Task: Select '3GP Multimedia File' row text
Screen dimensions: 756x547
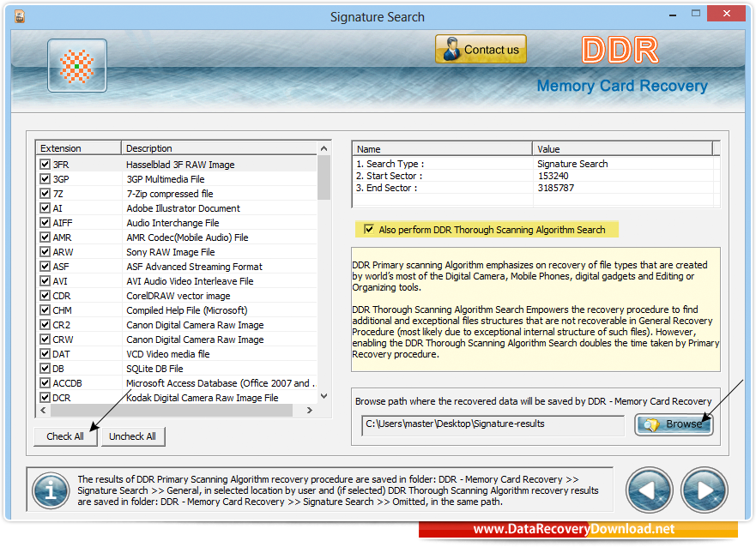Action: [166, 179]
